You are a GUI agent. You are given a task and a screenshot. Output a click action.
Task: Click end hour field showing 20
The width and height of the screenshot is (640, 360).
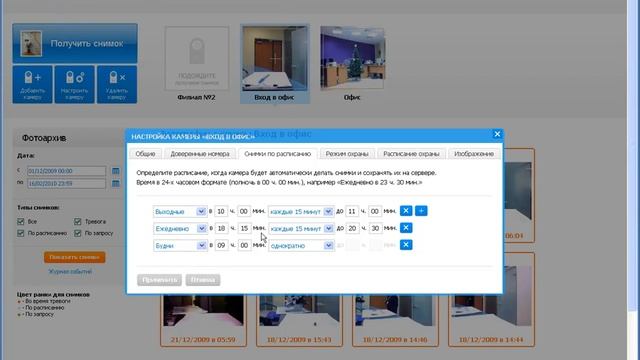[352, 228]
